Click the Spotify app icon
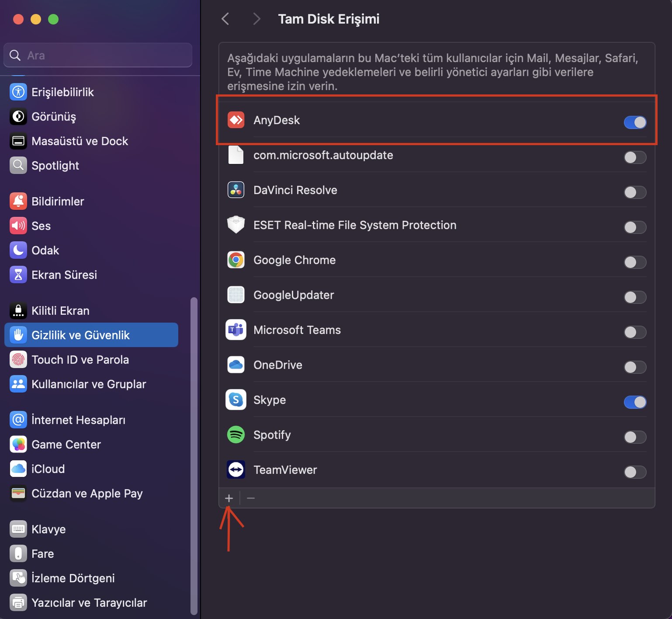 pyautogui.click(x=236, y=435)
